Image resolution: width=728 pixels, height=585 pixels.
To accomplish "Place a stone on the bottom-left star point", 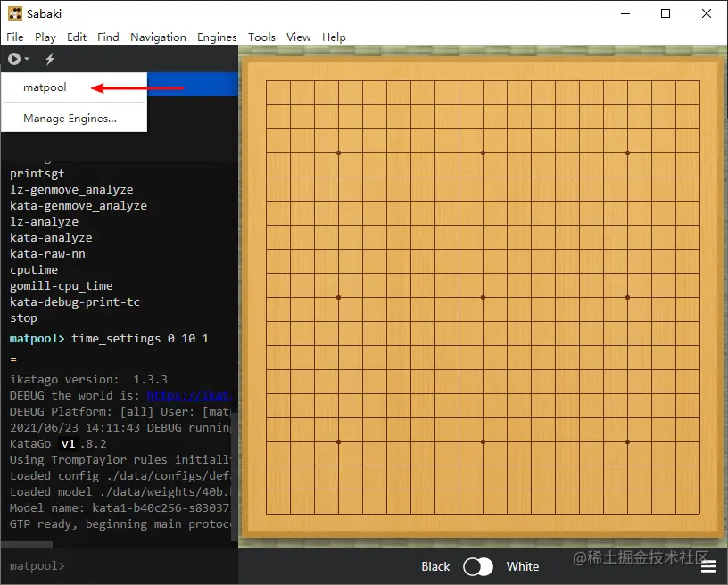I will click(x=338, y=442).
